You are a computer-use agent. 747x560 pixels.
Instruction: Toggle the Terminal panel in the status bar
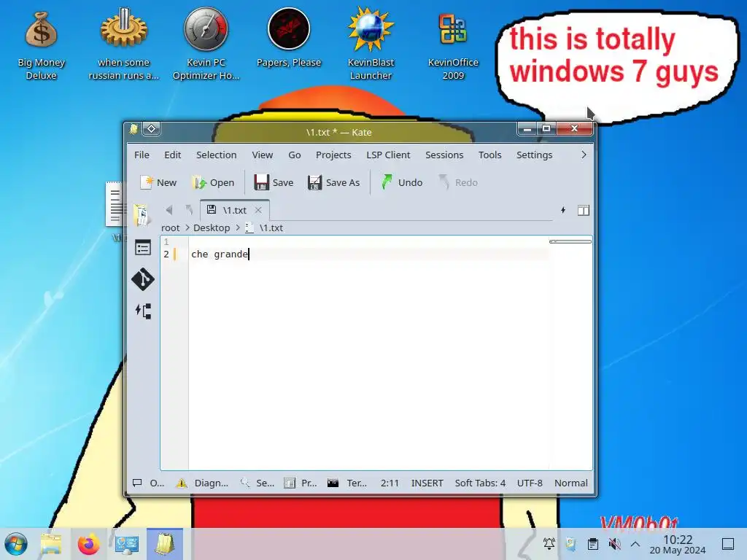[347, 483]
